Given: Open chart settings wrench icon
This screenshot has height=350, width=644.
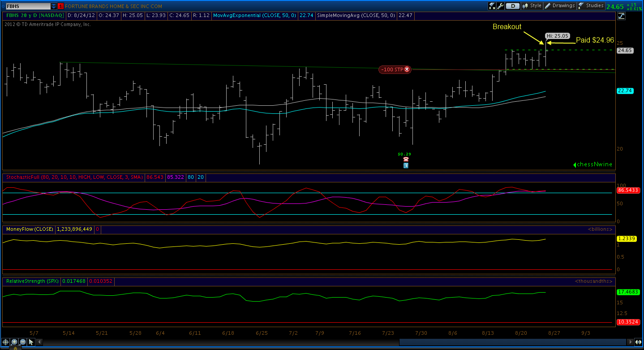Looking at the screenshot, I should 501,6.
